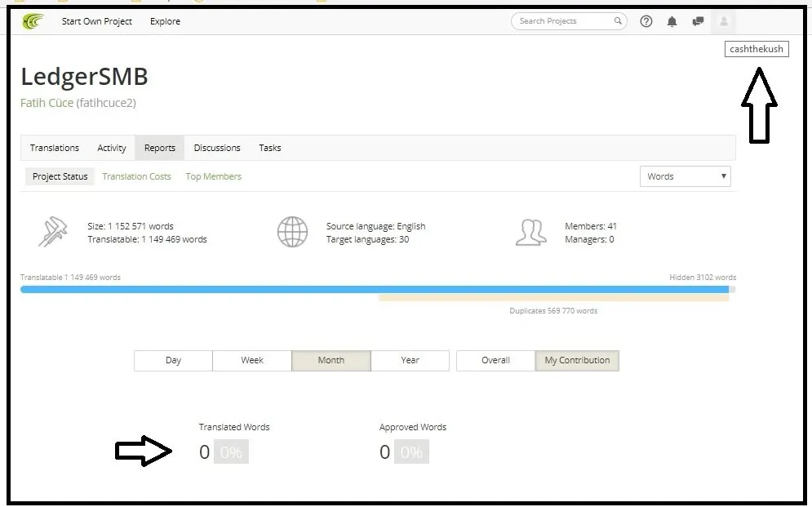Click the globe languages icon
The width and height of the screenshot is (812, 507).
tap(292, 232)
